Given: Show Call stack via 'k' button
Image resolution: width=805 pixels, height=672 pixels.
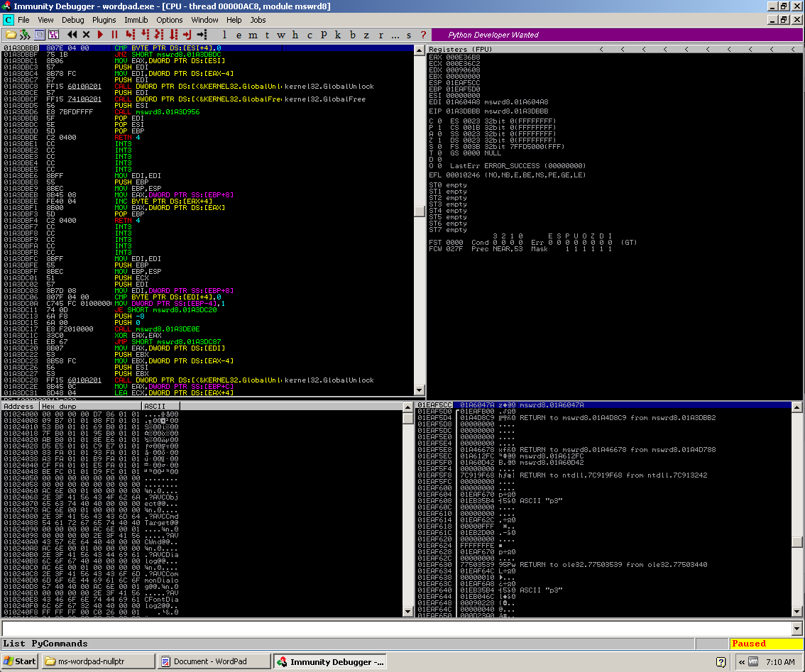Looking at the screenshot, I should (x=338, y=35).
